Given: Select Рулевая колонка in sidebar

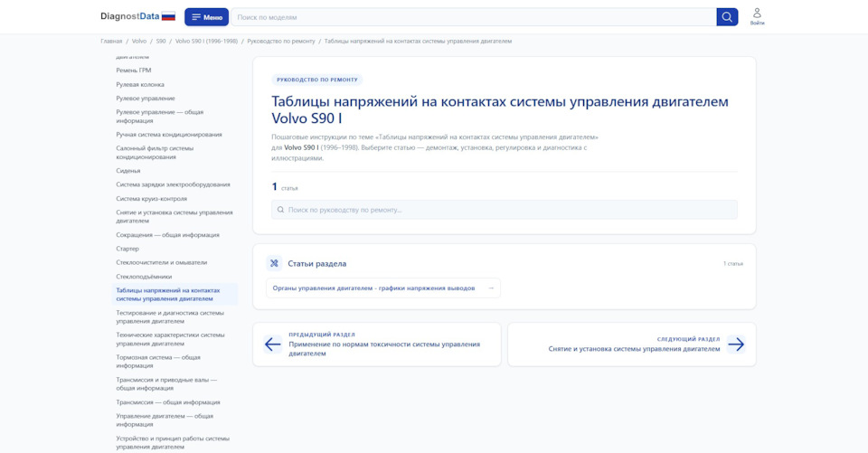Looking at the screenshot, I should 140,85.
